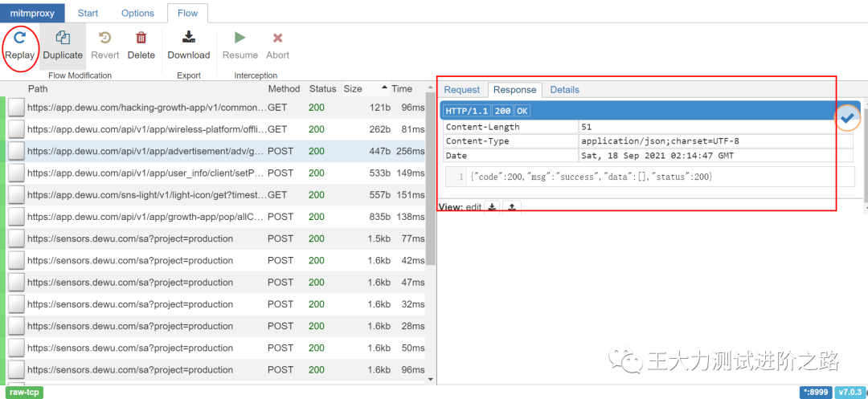This screenshot has width=868, height=399.
Task: Click icon of user_info/client flow row
Action: point(17,173)
